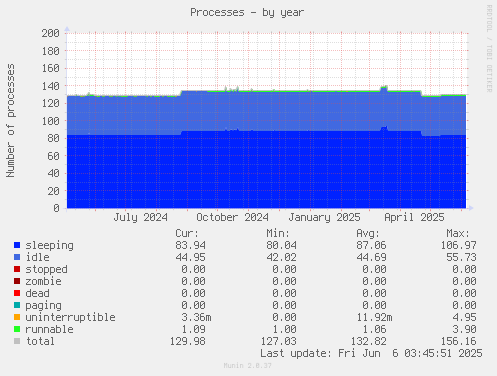
Task: Click the Munin 2.0.37 footer text
Action: [247, 365]
